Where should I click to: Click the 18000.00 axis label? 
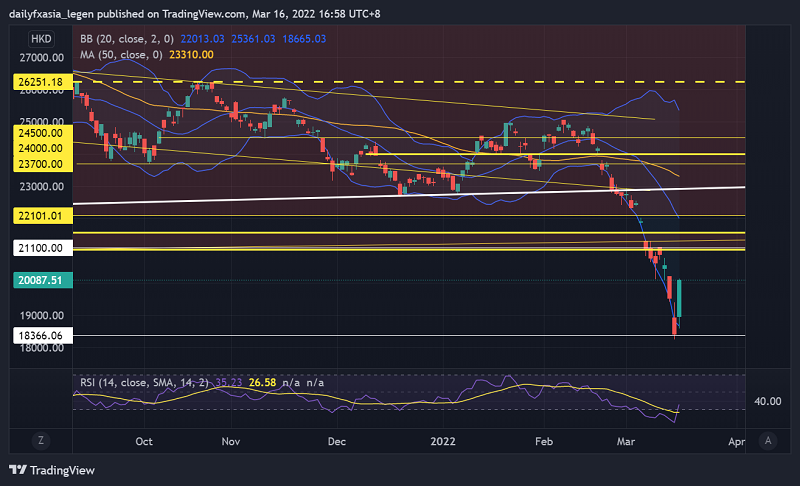click(42, 348)
